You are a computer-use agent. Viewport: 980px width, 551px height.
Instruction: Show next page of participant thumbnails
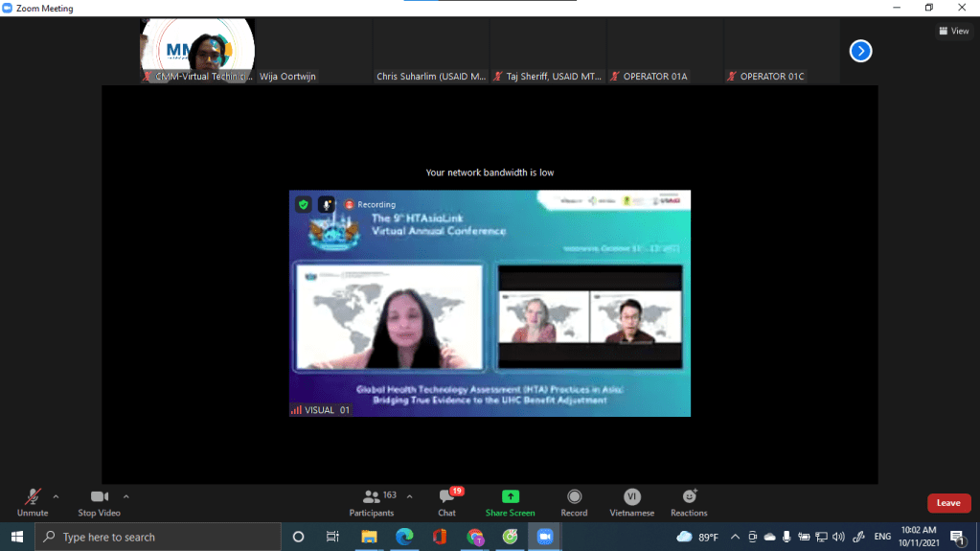pos(860,51)
